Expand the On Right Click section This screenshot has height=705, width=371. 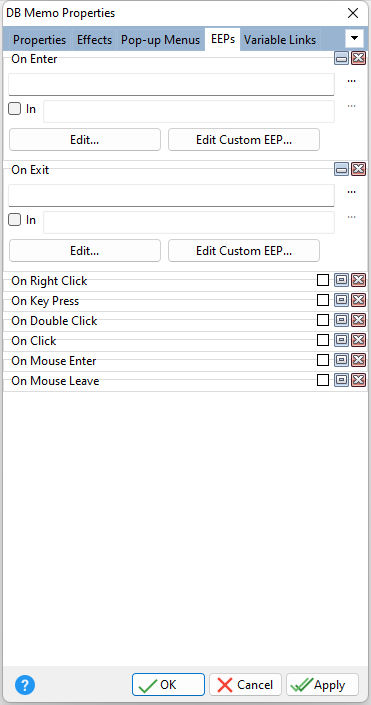(341, 280)
